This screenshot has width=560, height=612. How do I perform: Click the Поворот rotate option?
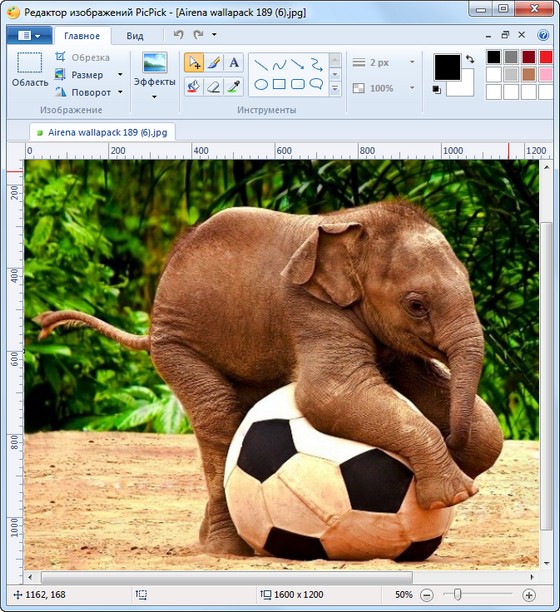pyautogui.click(x=83, y=92)
